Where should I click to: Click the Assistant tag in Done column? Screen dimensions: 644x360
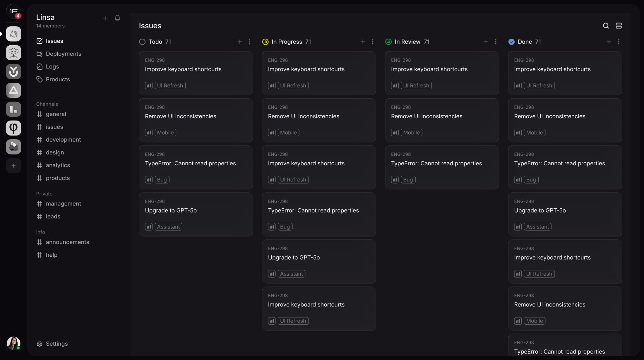click(x=538, y=227)
